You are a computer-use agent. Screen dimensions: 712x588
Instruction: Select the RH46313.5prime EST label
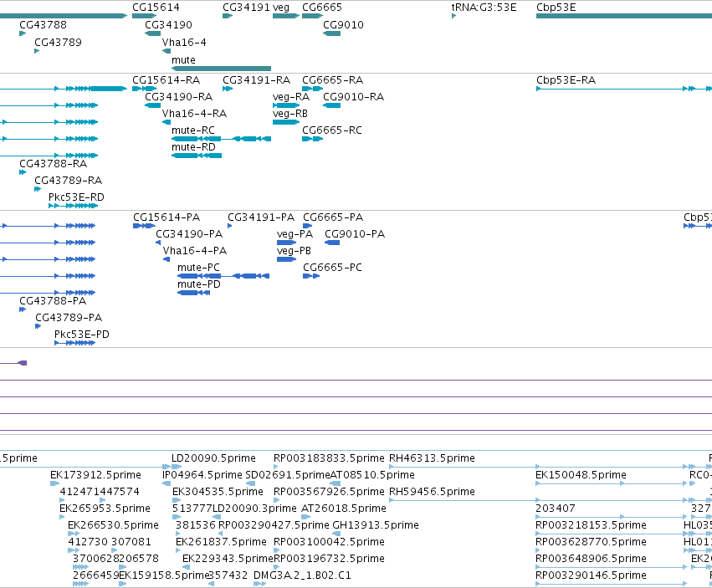432,458
